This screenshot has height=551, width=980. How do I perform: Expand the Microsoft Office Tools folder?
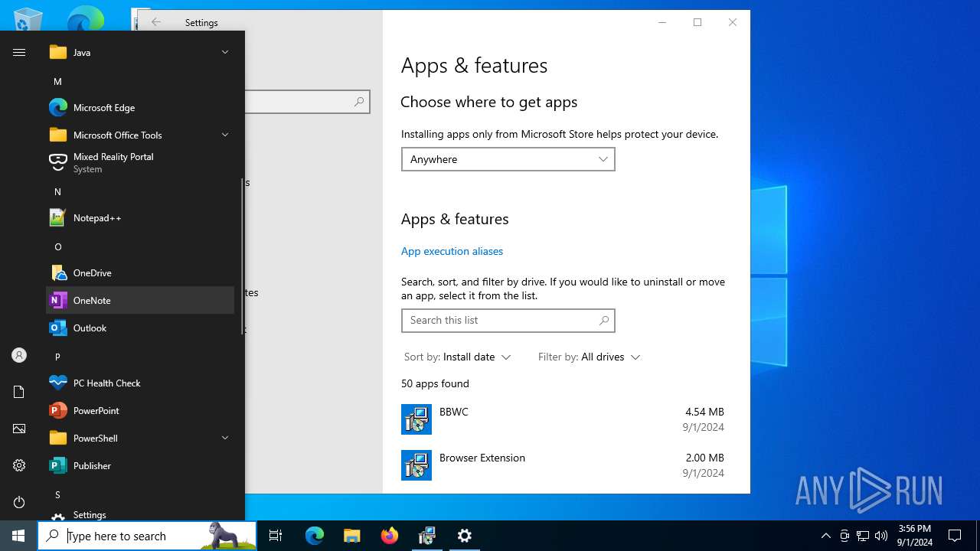(140, 135)
